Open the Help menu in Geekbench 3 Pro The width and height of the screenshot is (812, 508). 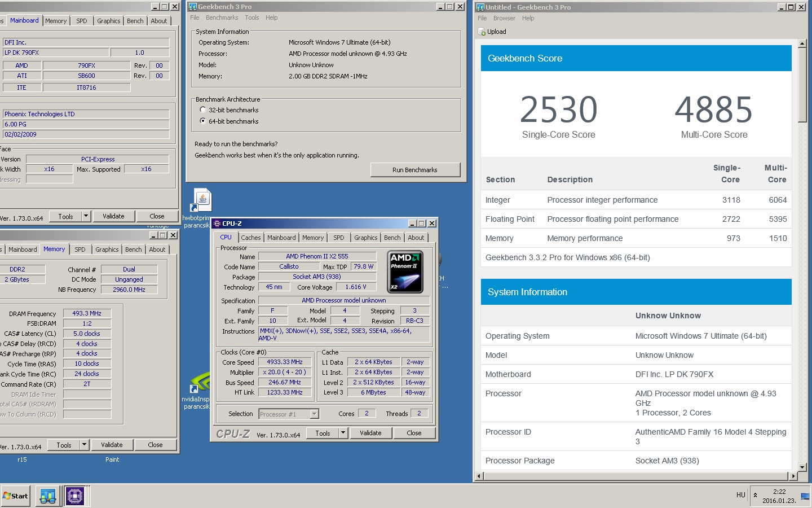coord(272,17)
